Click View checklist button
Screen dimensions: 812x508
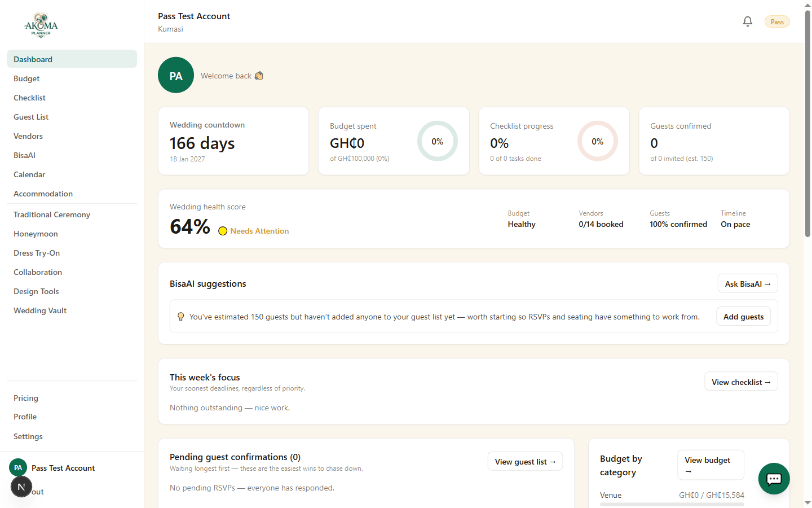tap(741, 382)
